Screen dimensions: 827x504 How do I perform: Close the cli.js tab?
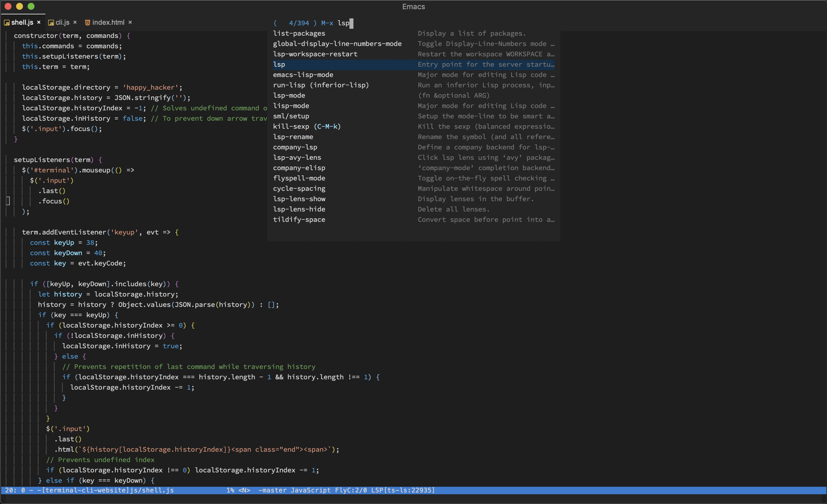[75, 22]
